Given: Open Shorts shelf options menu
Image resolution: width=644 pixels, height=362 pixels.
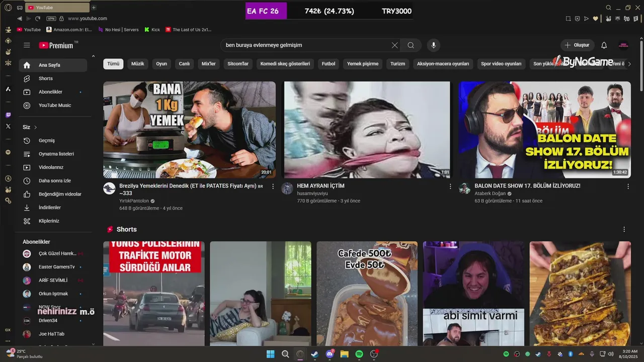Looking at the screenshot, I should (624, 229).
